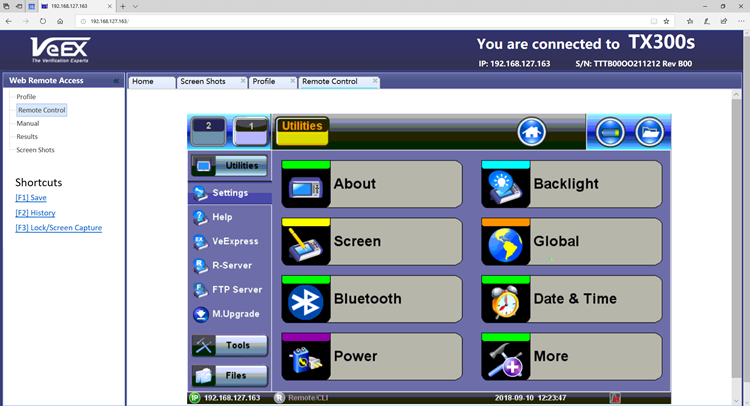Select Settings in the side menu
This screenshot has height=406, width=750.
point(230,193)
